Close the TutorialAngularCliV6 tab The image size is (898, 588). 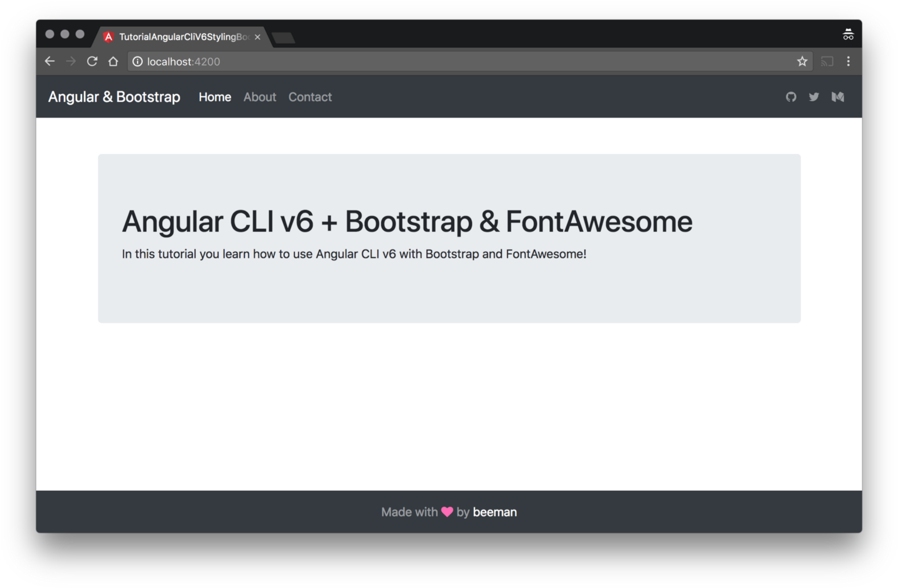tap(257, 37)
